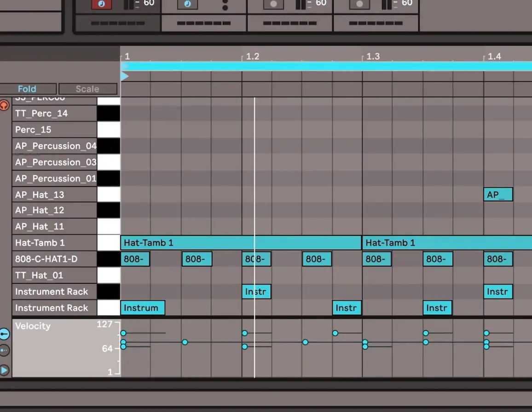Toggle the headphone preview icon

click(x=4, y=105)
